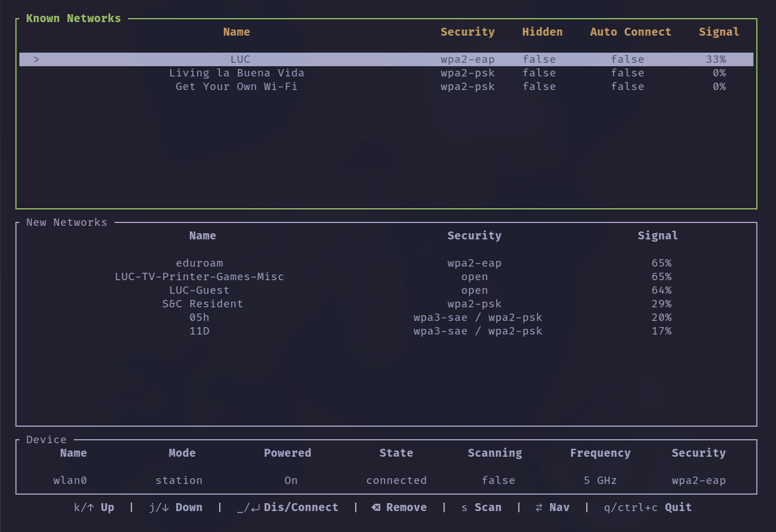This screenshot has height=532, width=776.
Task: Click the Remove backspace icon
Action: pyautogui.click(x=376, y=508)
